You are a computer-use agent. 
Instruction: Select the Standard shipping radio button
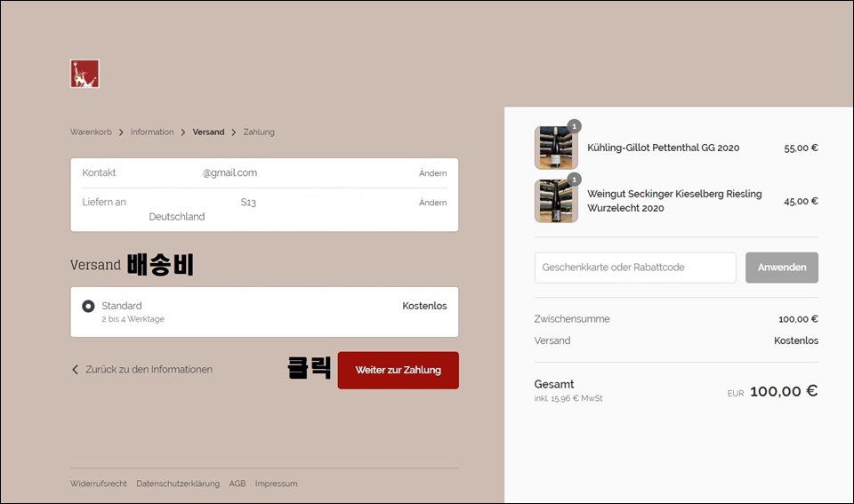[x=88, y=307]
